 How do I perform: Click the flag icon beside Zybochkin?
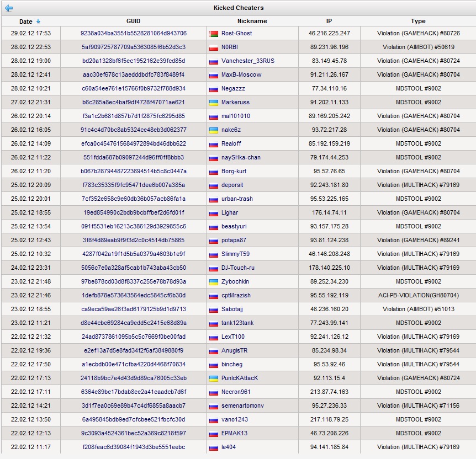point(214,282)
